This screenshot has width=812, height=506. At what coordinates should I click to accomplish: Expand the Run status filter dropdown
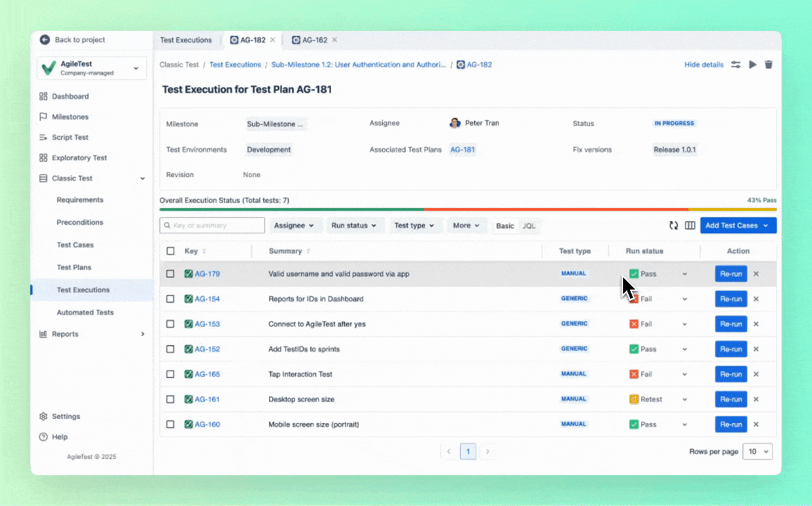point(354,226)
